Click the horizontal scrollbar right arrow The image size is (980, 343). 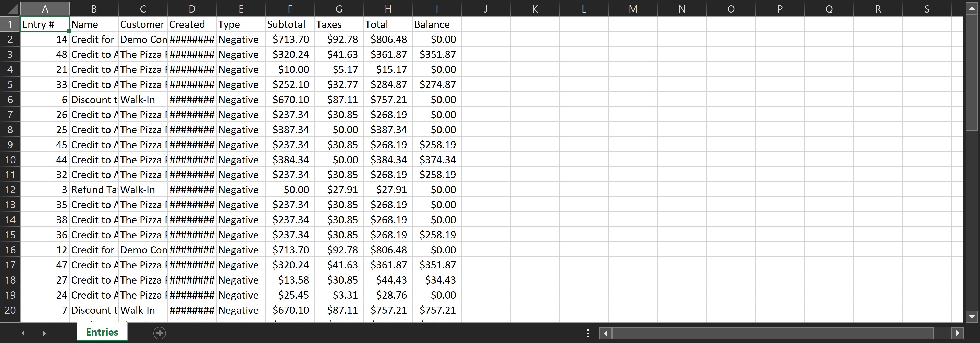pos(957,334)
